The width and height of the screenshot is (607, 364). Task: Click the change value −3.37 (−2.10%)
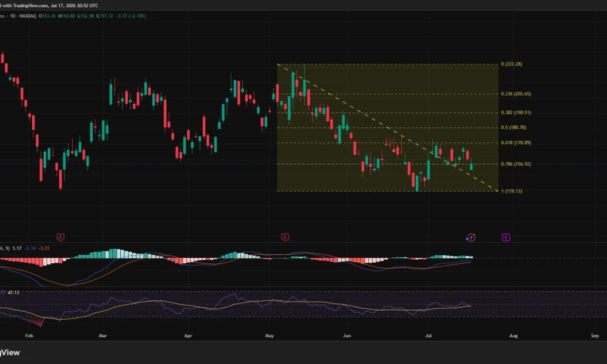(x=131, y=16)
